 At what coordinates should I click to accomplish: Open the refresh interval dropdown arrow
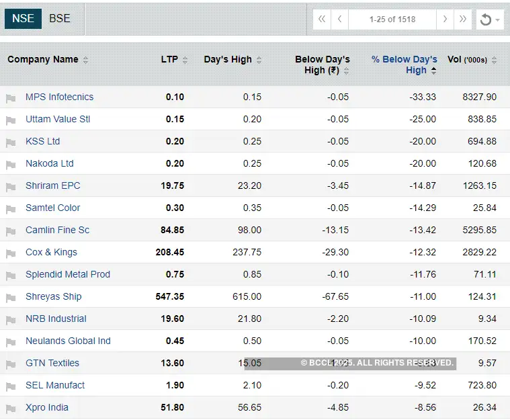click(x=498, y=20)
